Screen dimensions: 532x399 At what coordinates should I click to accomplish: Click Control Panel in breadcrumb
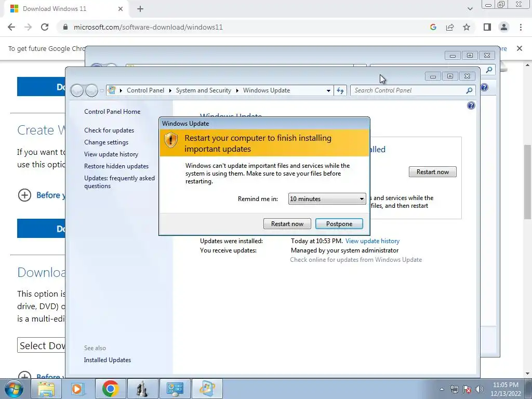click(145, 90)
